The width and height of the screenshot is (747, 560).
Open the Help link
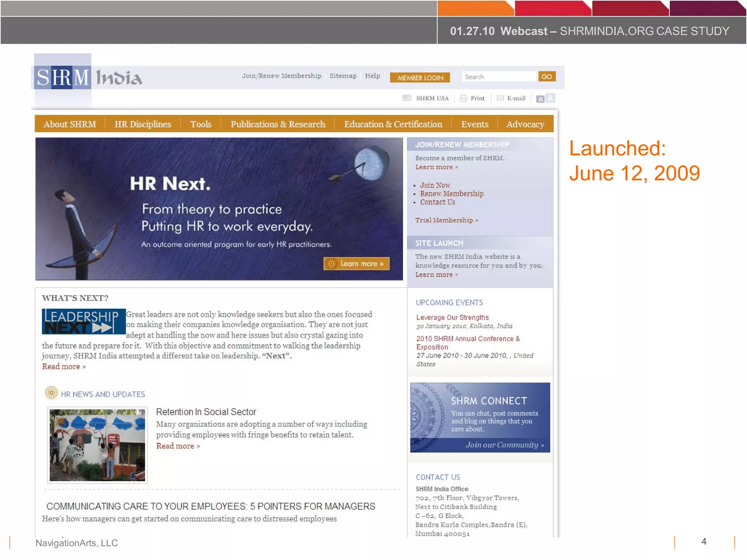pos(372,76)
